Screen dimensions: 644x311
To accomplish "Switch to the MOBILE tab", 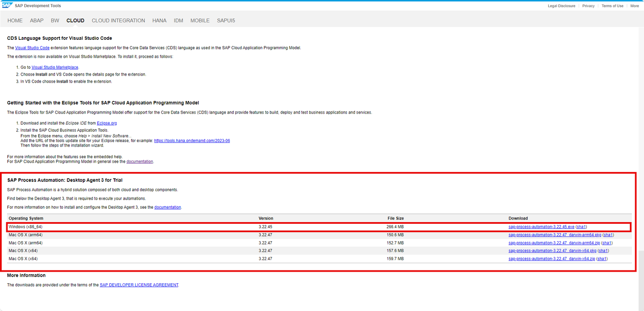I will pyautogui.click(x=200, y=21).
